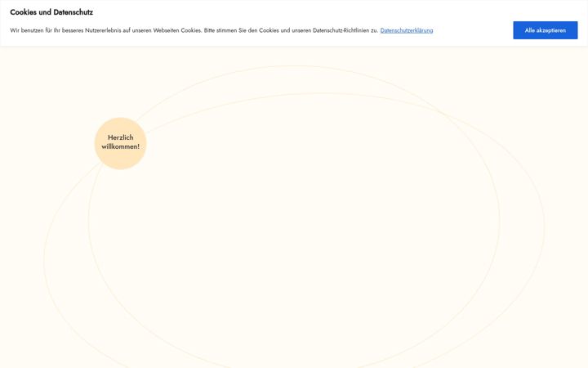Open the Datenschutzerklärung link
Screen dimensions: 588x368
click(407, 30)
